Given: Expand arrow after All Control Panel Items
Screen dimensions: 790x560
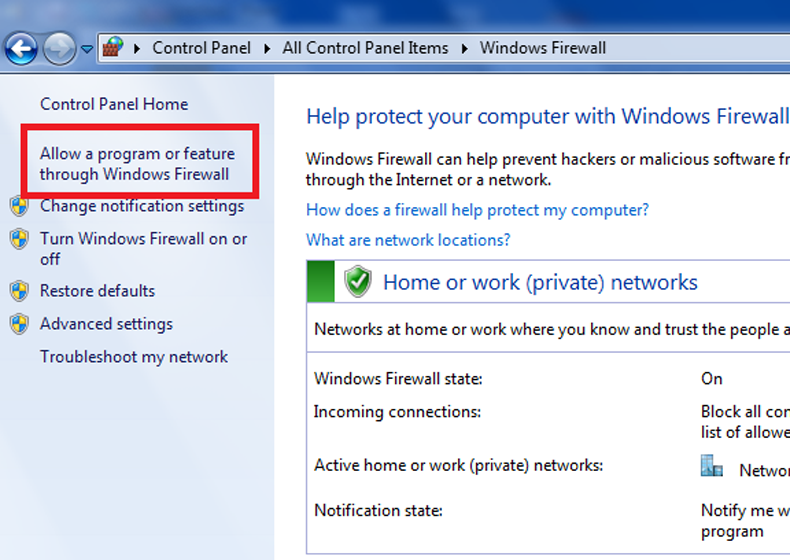Looking at the screenshot, I should click(464, 48).
